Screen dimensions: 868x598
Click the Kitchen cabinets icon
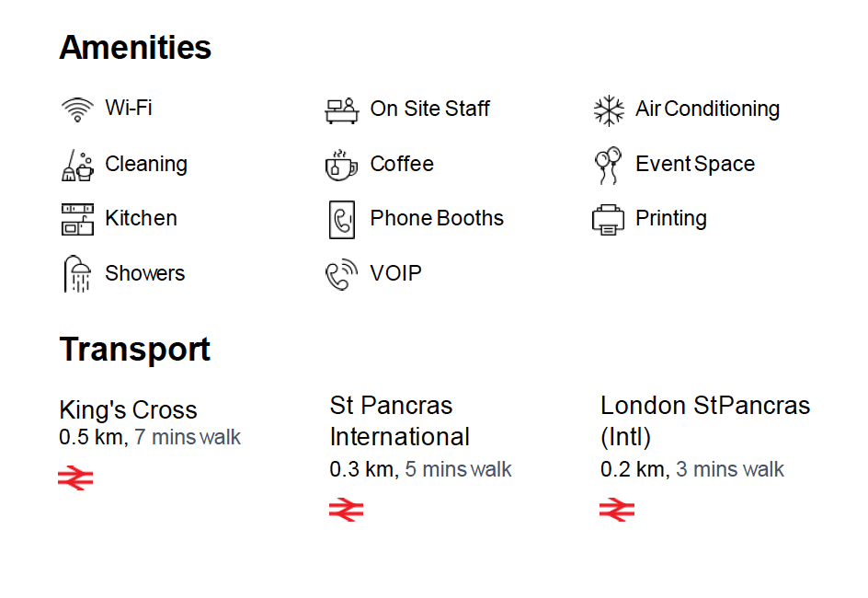click(77, 219)
